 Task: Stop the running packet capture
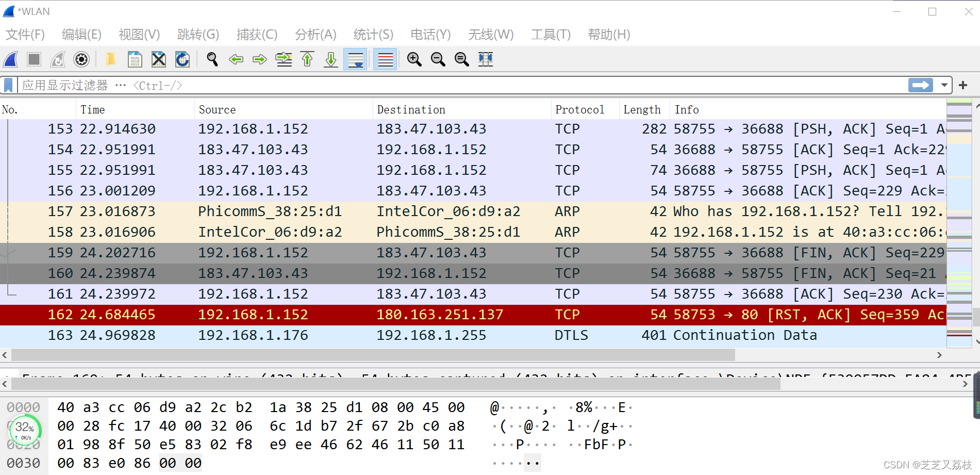tap(34, 59)
